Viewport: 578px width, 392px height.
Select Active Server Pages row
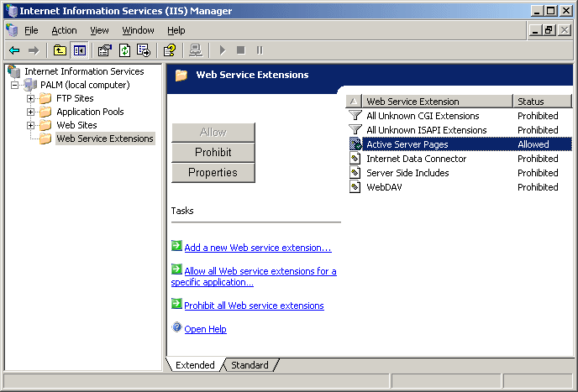459,144
